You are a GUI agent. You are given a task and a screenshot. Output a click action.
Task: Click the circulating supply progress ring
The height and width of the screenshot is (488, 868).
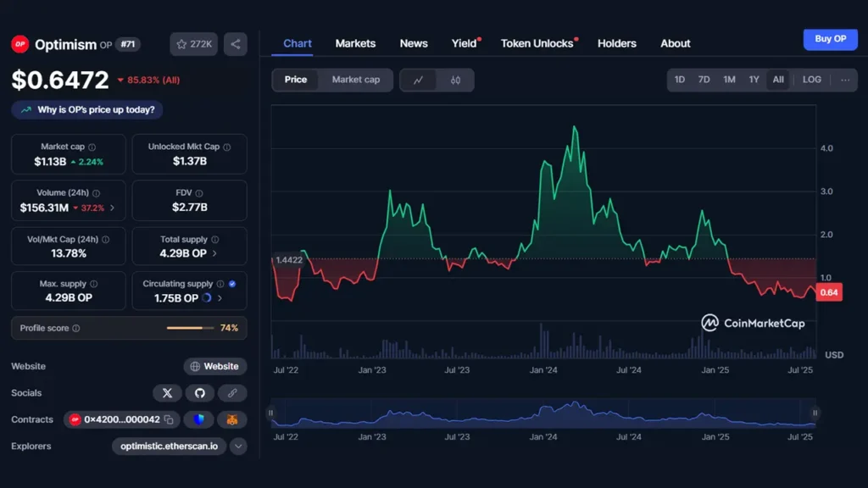pos(207,297)
